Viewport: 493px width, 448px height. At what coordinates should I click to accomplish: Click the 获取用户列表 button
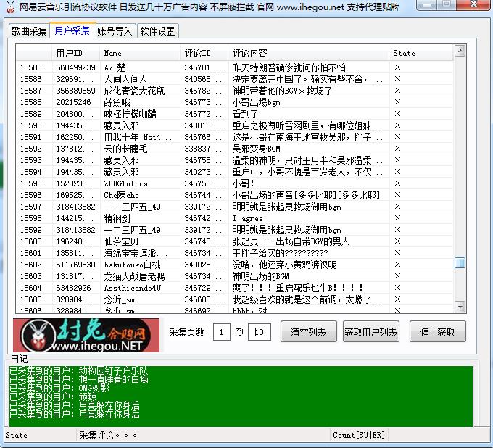coord(370,333)
